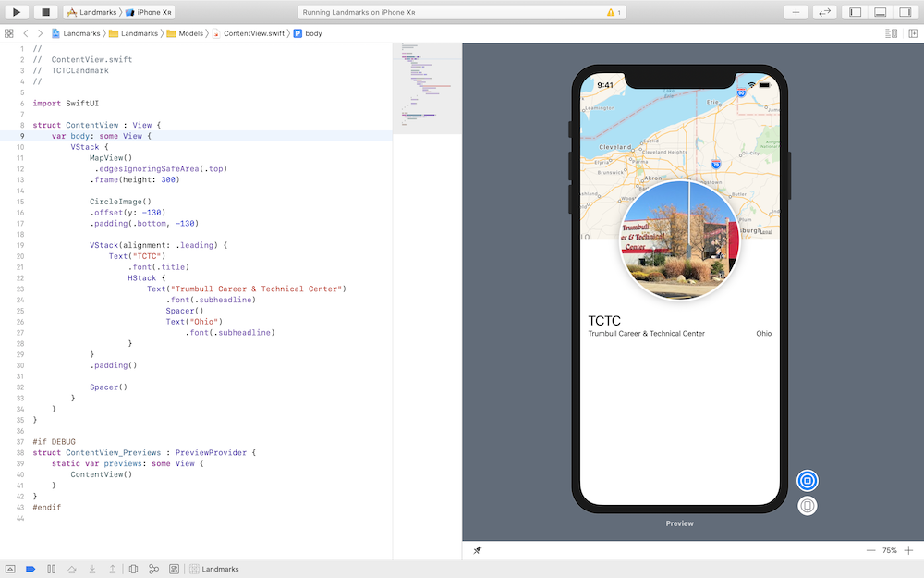Image resolution: width=924 pixels, height=578 pixels.
Task: Open ContentView.swift breadcrumb menu
Action: point(249,33)
